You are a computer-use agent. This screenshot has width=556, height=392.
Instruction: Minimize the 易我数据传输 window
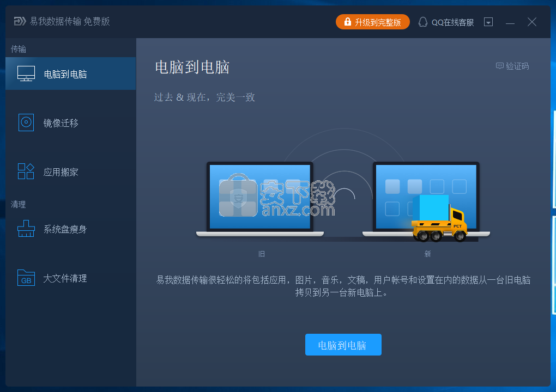pos(510,22)
